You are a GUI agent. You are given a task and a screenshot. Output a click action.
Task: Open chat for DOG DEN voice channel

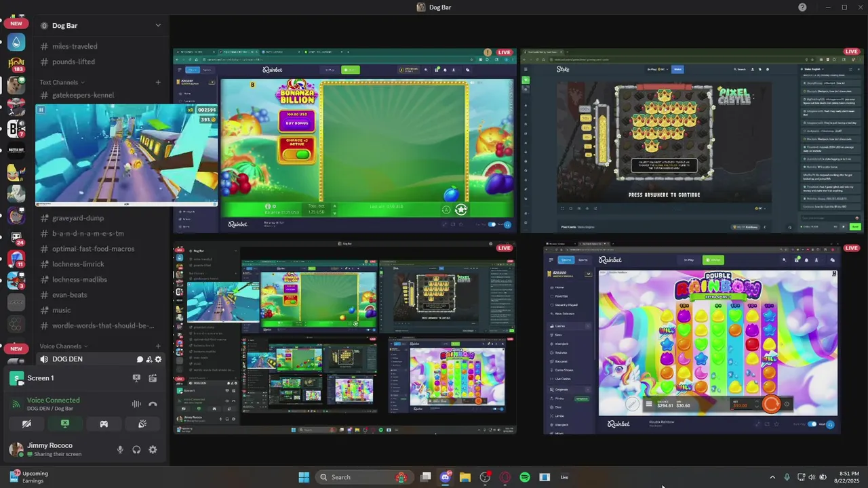pyautogui.click(x=140, y=359)
